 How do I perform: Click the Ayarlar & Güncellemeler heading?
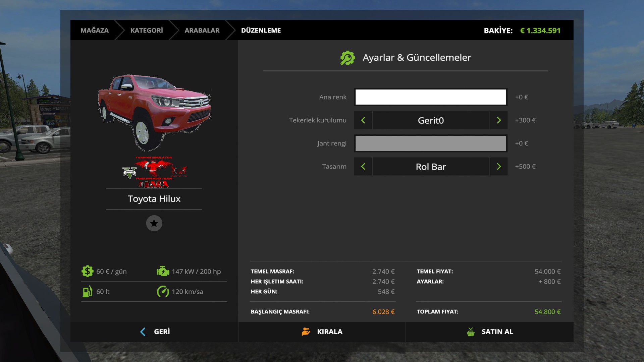417,58
